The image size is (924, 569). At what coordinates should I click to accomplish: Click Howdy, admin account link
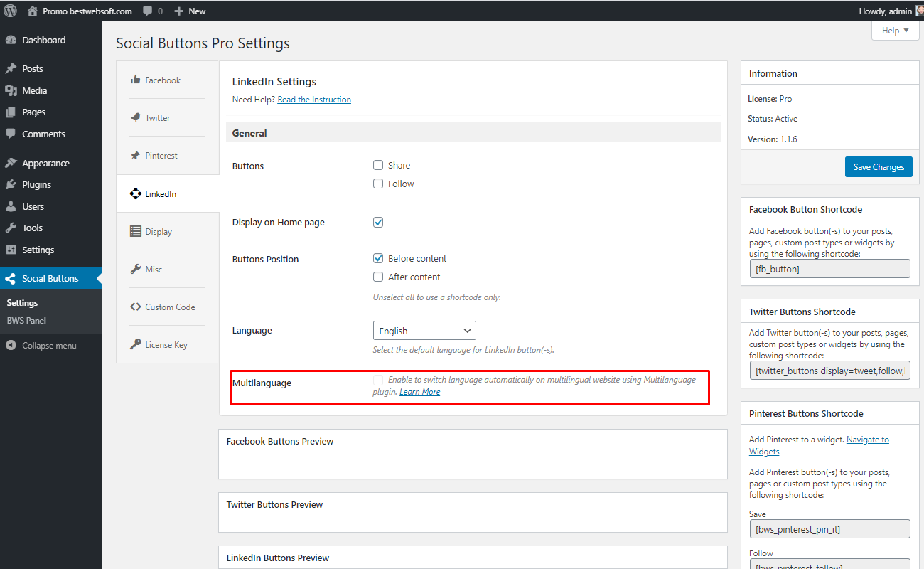[x=886, y=11]
